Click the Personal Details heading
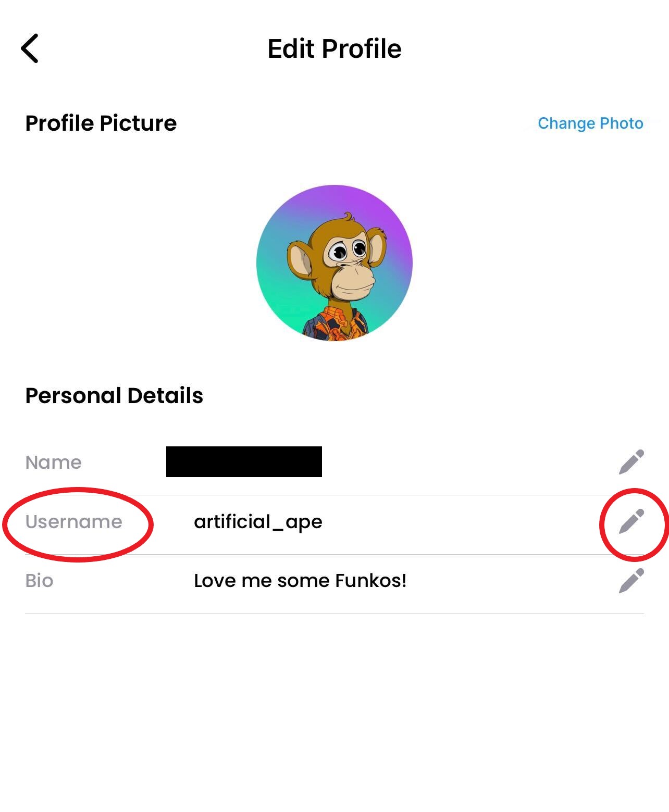 coord(114,396)
